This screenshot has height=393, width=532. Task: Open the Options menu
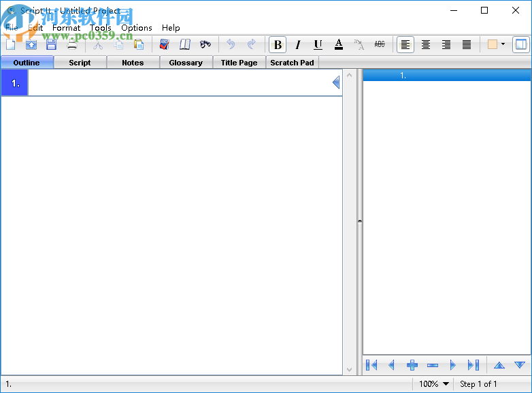pos(137,28)
